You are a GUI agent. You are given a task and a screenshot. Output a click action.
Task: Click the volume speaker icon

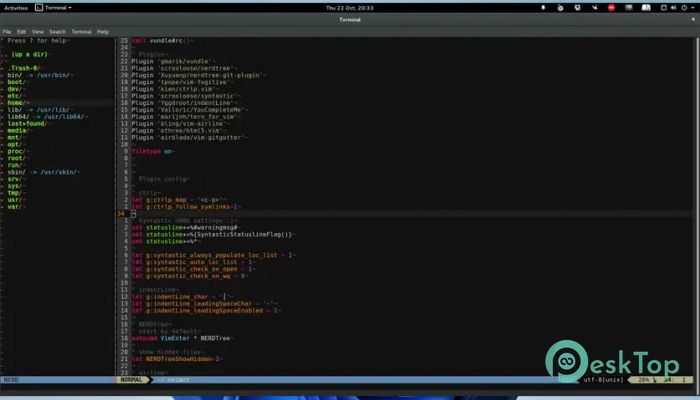[674, 8]
